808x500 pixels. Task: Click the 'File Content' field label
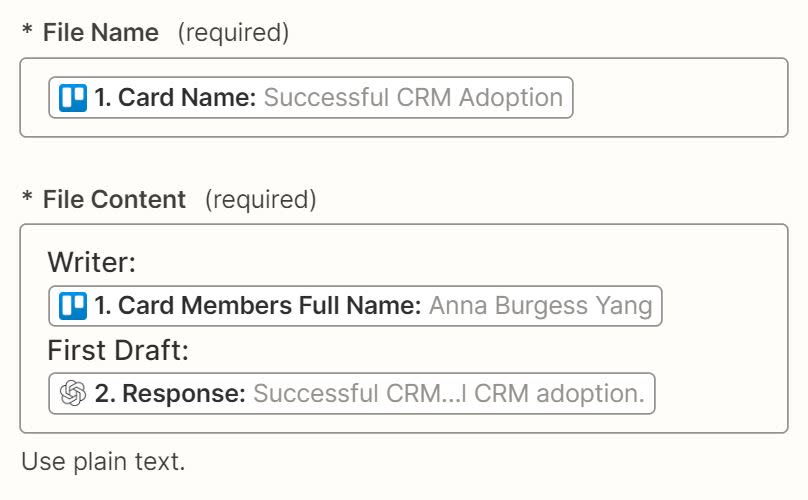114,200
